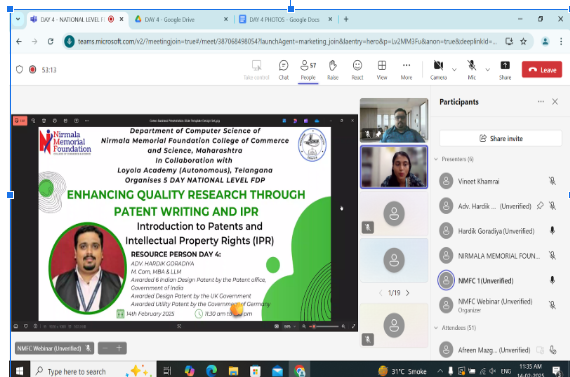Adjust the presentation zoom slider

click(x=323, y=326)
